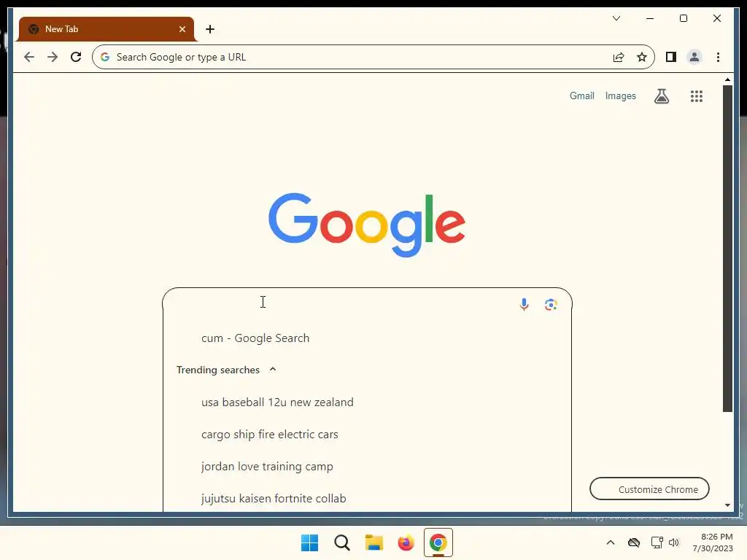This screenshot has height=560, width=747.
Task: Choose suggestion jujutsu kaisen fortnite collab
Action: tap(368, 499)
